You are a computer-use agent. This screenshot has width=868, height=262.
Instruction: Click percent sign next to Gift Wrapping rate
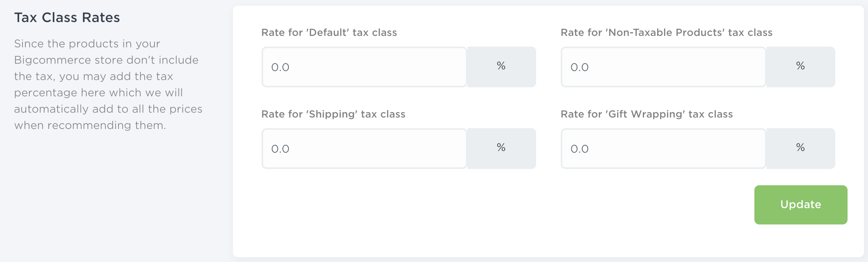pos(800,148)
